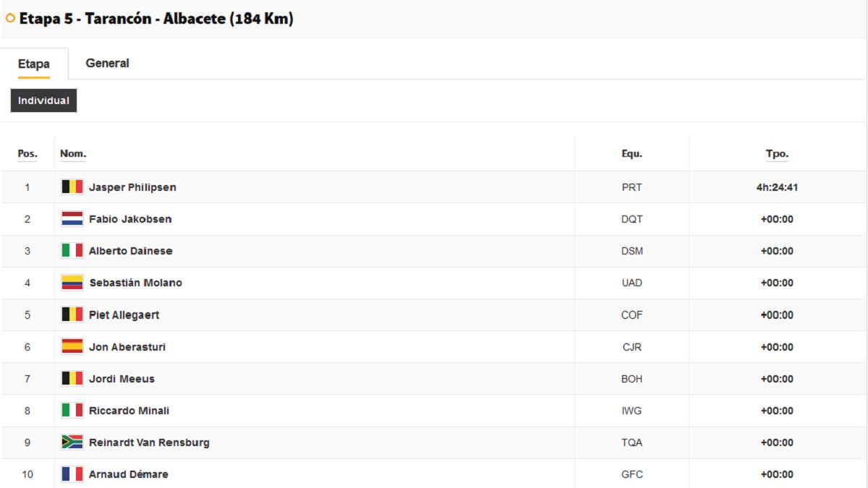Open rider Fabio Jakobsen's name

tap(130, 219)
